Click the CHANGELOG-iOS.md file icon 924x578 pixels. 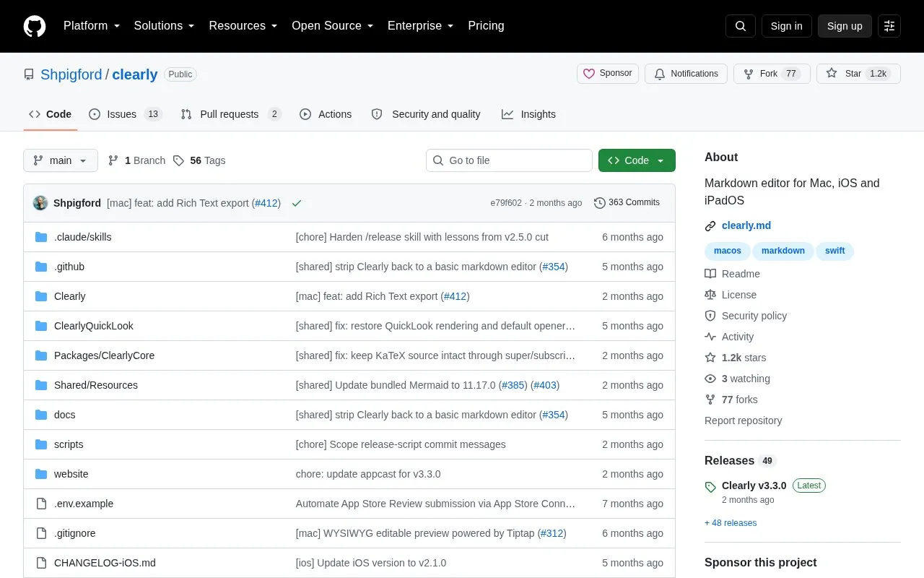pos(41,563)
